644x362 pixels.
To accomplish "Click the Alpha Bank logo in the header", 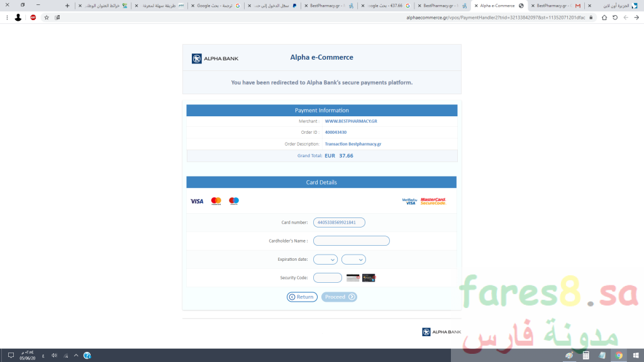I will (x=215, y=58).
